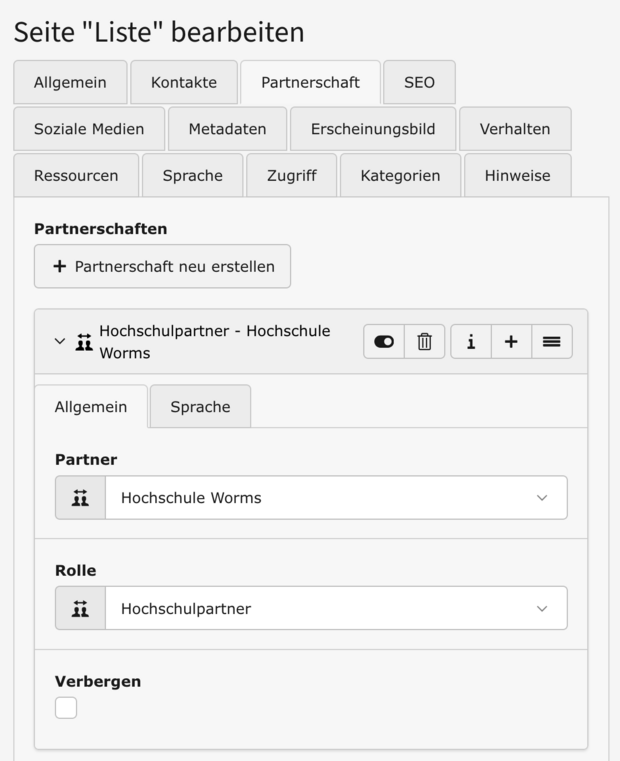Screen dimensions: 620x761
Task: Click the drag handle icon in record header
Action: coord(552,342)
